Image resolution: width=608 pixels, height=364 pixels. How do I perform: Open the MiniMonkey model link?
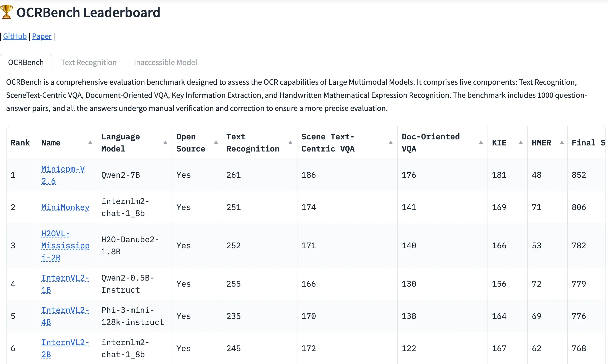click(x=65, y=207)
